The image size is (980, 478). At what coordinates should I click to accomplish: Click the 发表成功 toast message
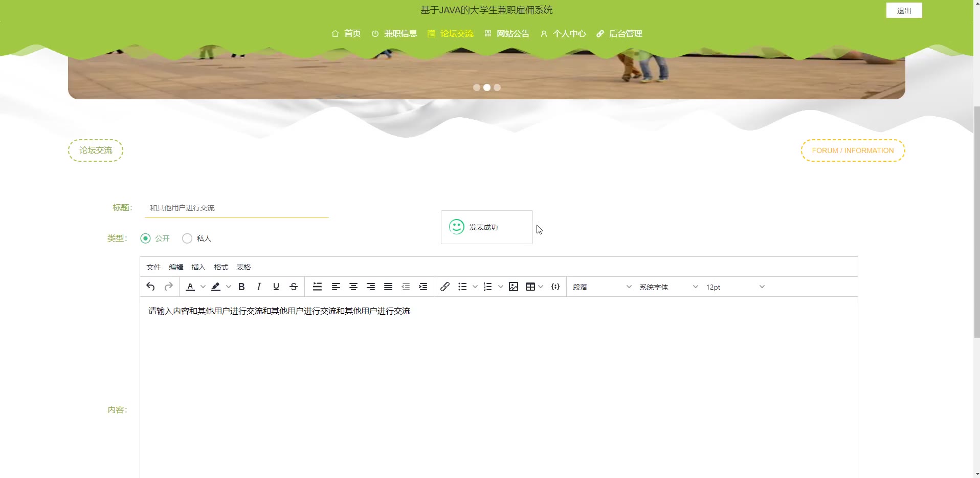[487, 227]
